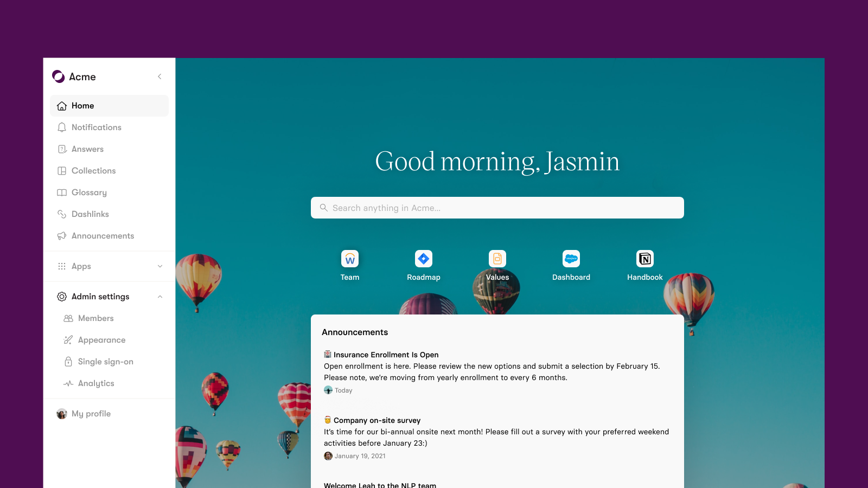Collapse the sidebar with the chevron
This screenshot has width=868, height=488.
pyautogui.click(x=159, y=76)
